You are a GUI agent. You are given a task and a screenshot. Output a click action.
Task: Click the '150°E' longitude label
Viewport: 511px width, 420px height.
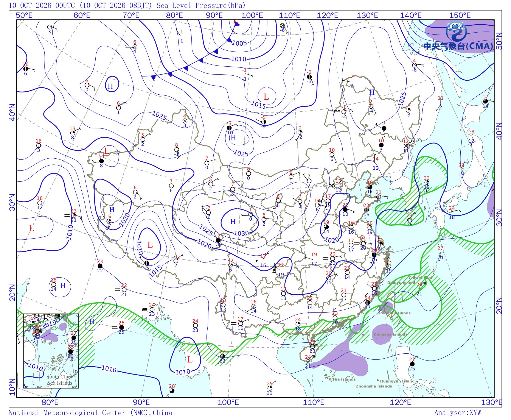[x=460, y=16]
